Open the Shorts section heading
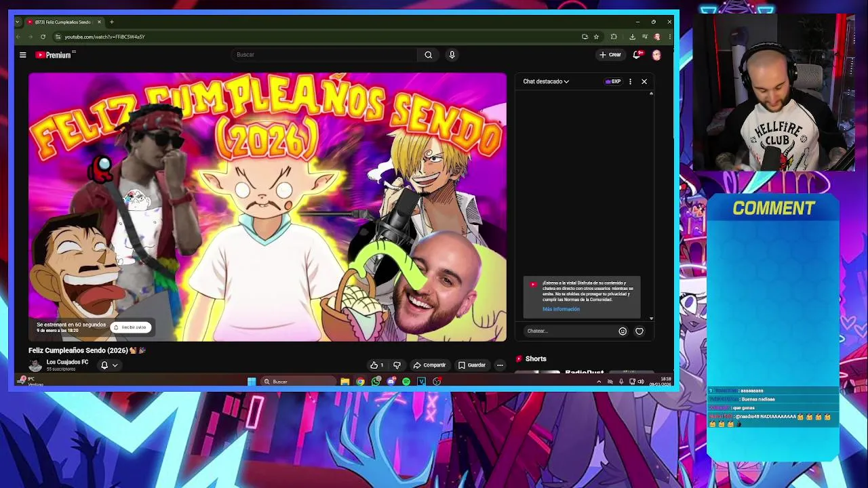This screenshot has height=488, width=868. [x=536, y=359]
